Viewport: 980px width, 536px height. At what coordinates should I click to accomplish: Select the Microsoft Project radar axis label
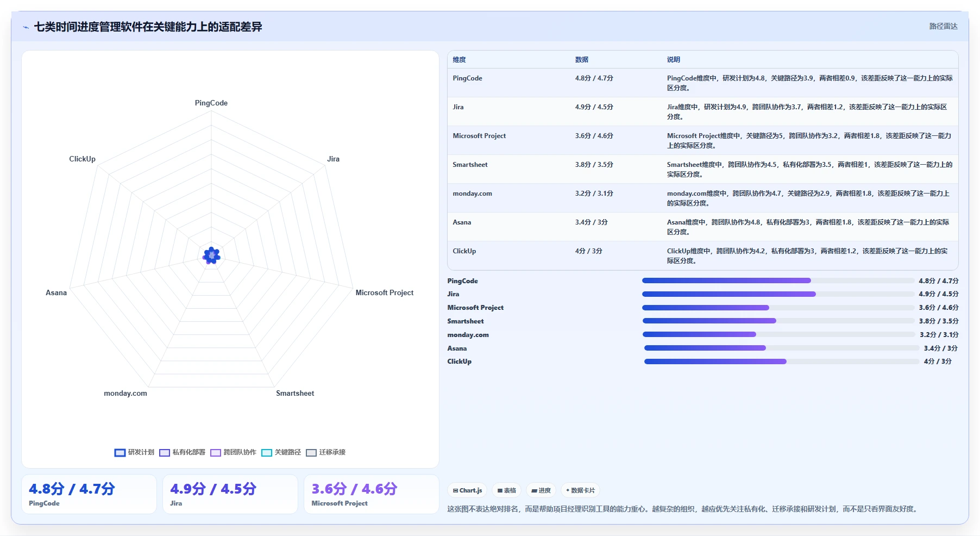pos(385,292)
